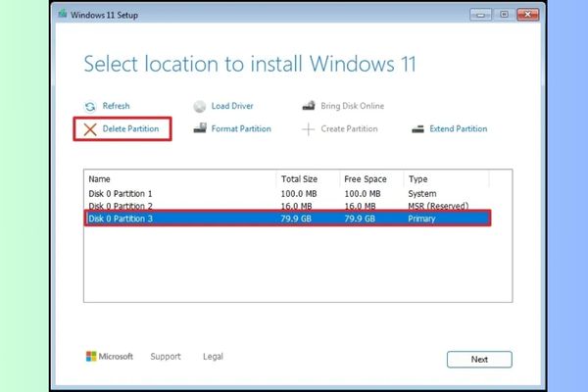Image resolution: width=588 pixels, height=392 pixels.
Task: Click the Load Driver link text
Action: (x=232, y=106)
